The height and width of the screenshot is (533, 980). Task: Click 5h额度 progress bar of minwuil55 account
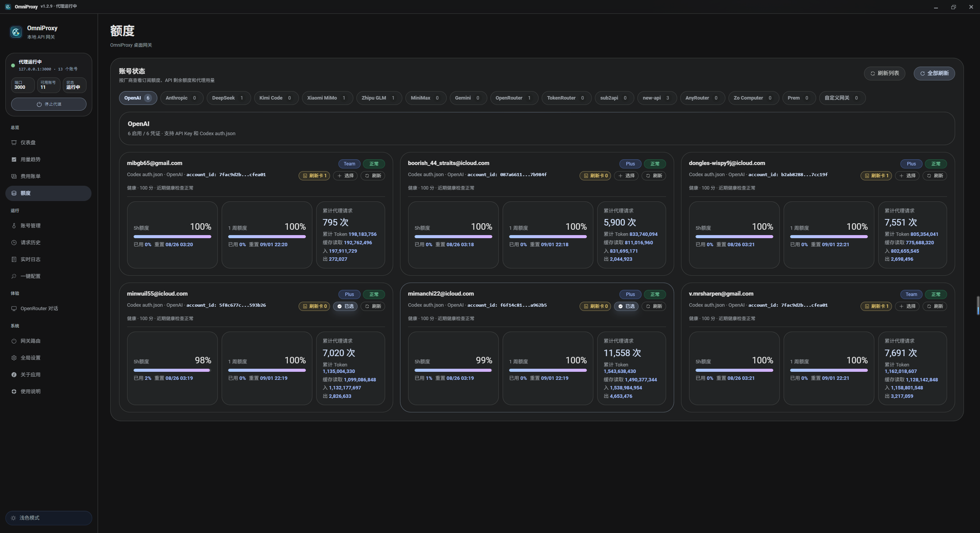(x=172, y=370)
